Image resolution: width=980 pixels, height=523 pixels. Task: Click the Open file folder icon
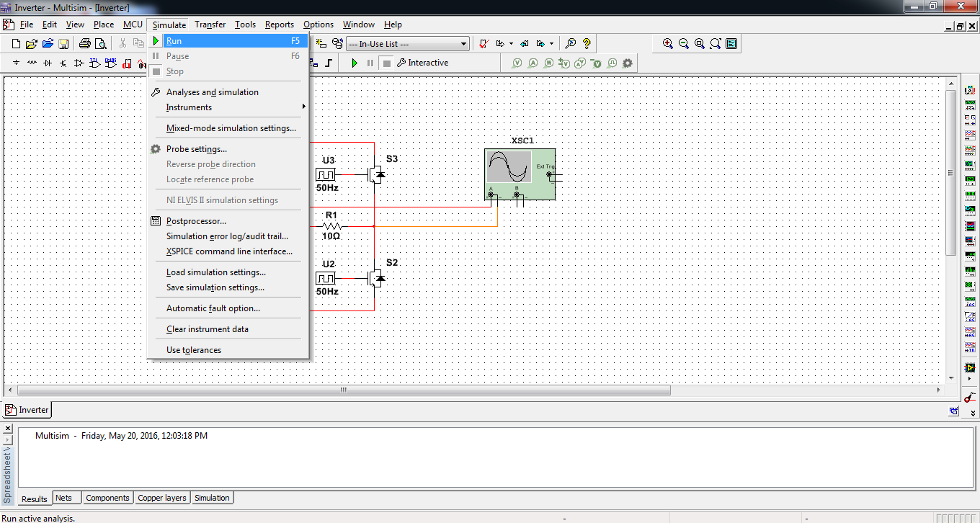pyautogui.click(x=32, y=44)
